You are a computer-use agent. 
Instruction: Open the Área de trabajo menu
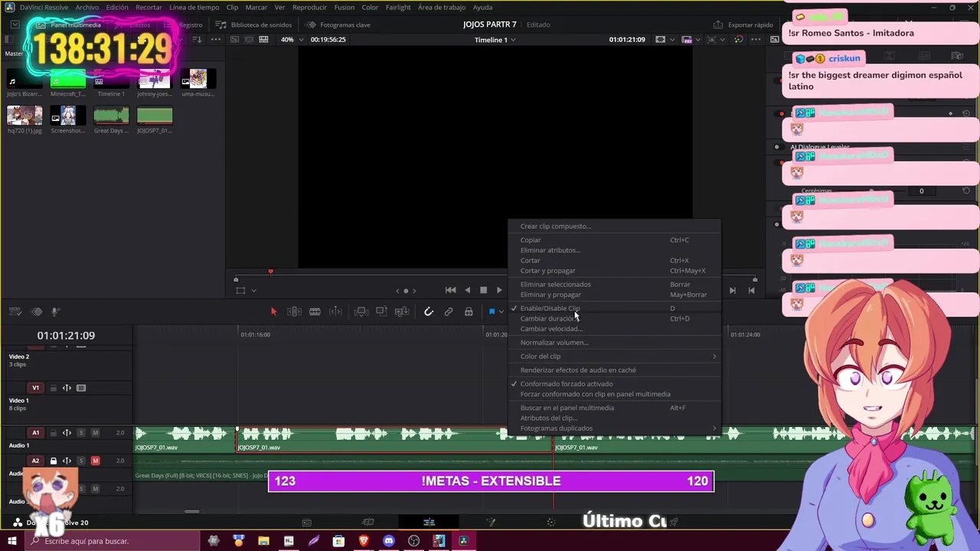(x=442, y=7)
